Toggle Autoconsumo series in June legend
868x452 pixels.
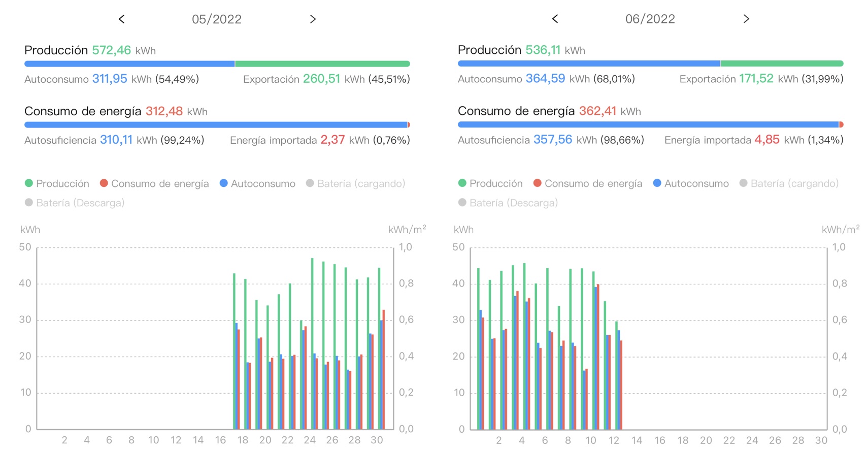coord(691,183)
